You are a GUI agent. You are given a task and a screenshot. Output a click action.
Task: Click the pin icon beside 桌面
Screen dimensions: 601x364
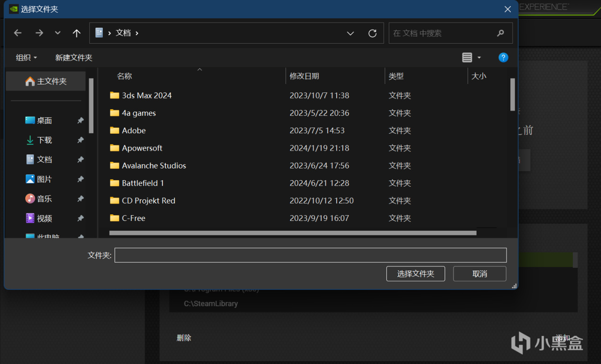[80, 121]
